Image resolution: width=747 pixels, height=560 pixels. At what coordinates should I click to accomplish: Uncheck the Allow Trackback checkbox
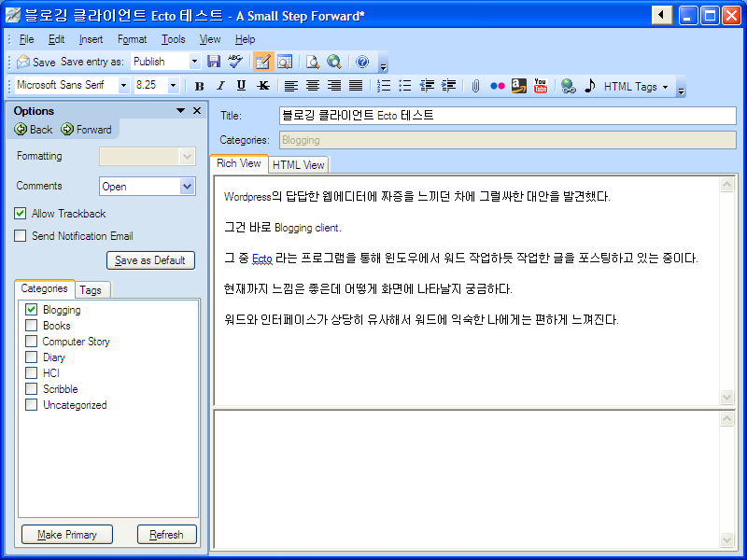21,214
